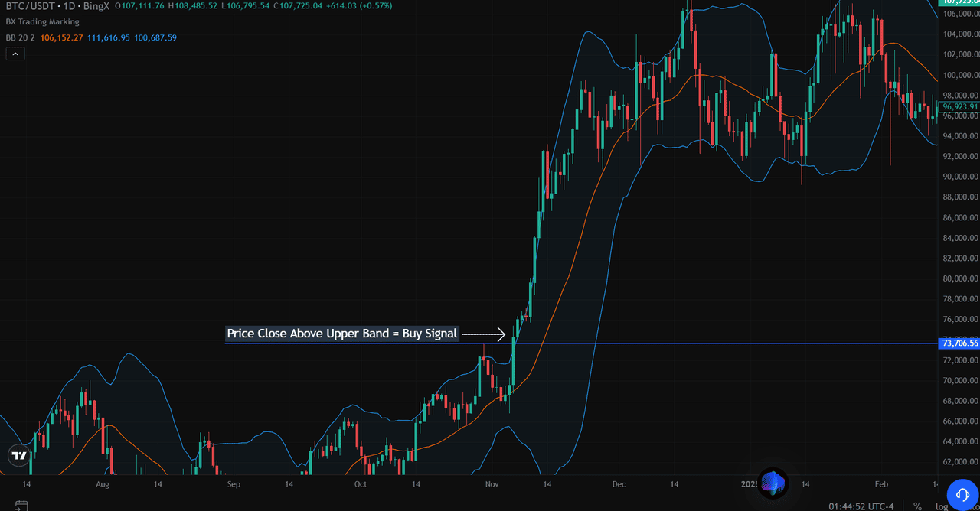Click the 106,000.00 price axis label
The width and height of the screenshot is (980, 511).
[960, 14]
